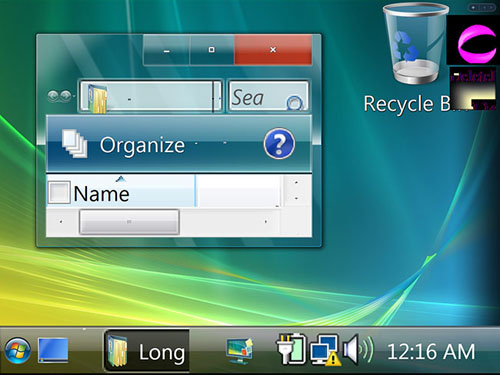The height and width of the screenshot is (375, 500).
Task: Open the volume speaker tray icon
Action: point(358,349)
